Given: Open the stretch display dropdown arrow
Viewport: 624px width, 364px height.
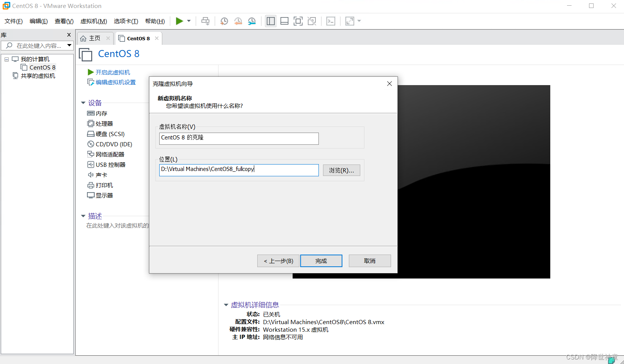Looking at the screenshot, I should point(359,21).
